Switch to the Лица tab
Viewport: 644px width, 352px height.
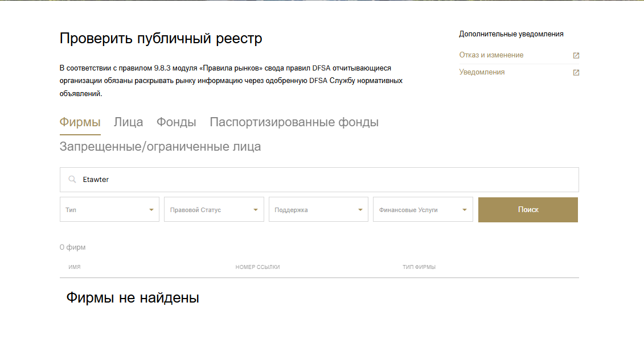[128, 122]
